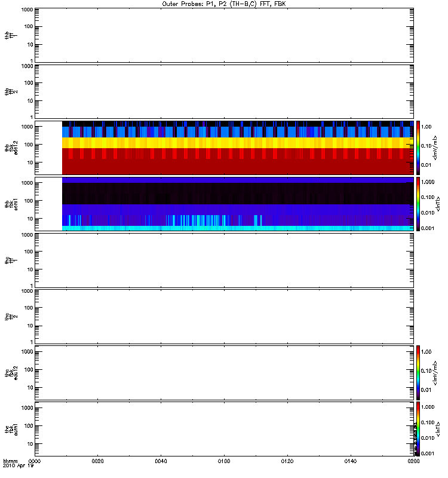
Task: Click the '<|mV/m|>' unit label beside thc edc12 colorbar
Action: pos(435,373)
